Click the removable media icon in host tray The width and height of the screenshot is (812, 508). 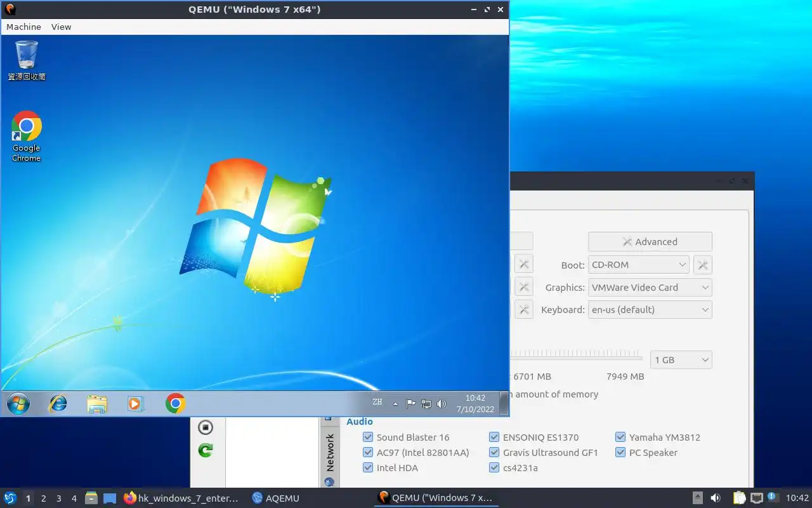pyautogui.click(x=697, y=498)
